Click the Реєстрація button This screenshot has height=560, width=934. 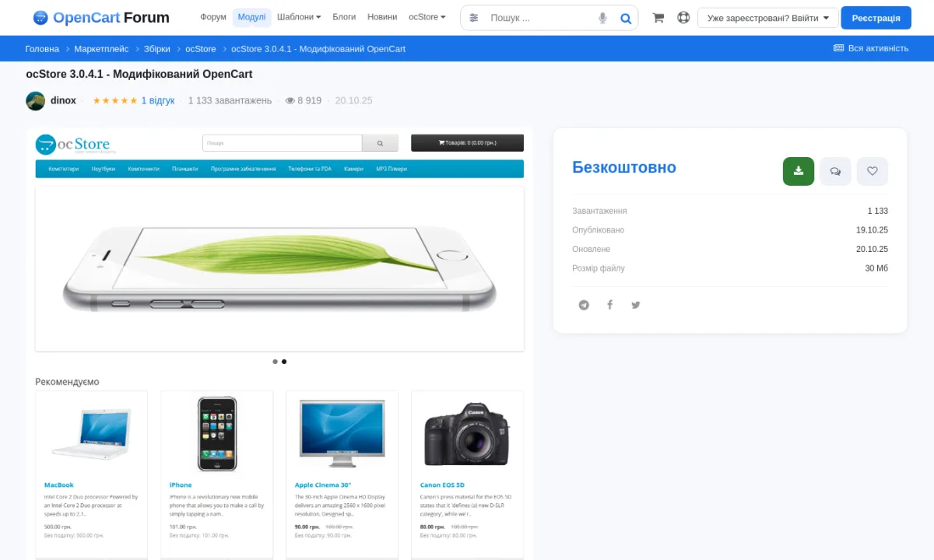[x=876, y=18]
